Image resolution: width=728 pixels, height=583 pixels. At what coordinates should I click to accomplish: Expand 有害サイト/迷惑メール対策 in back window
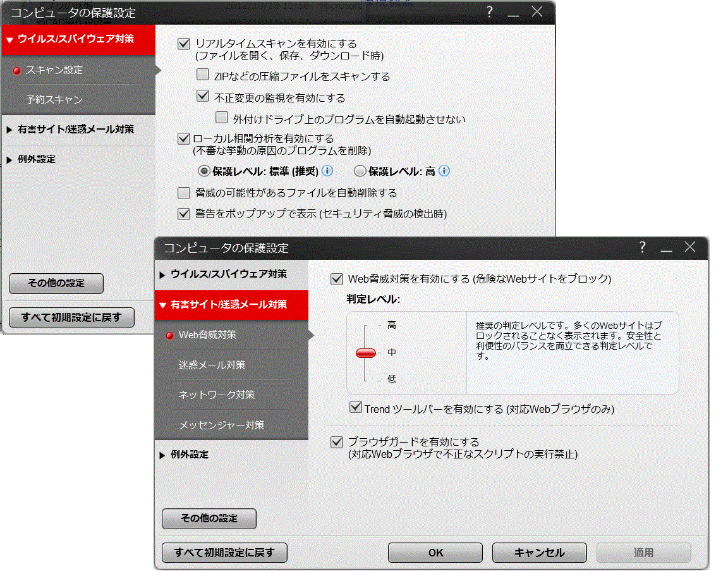pos(78,129)
